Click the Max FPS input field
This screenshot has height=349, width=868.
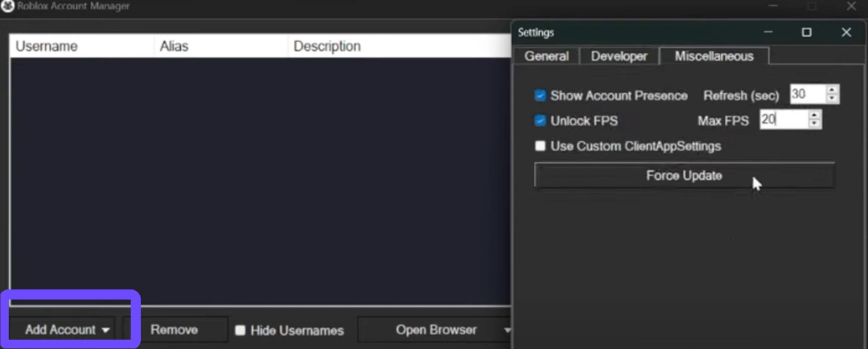[784, 120]
